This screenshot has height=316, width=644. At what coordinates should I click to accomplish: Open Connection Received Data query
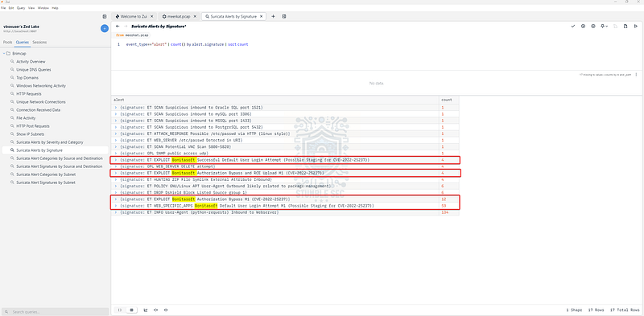[x=38, y=110]
